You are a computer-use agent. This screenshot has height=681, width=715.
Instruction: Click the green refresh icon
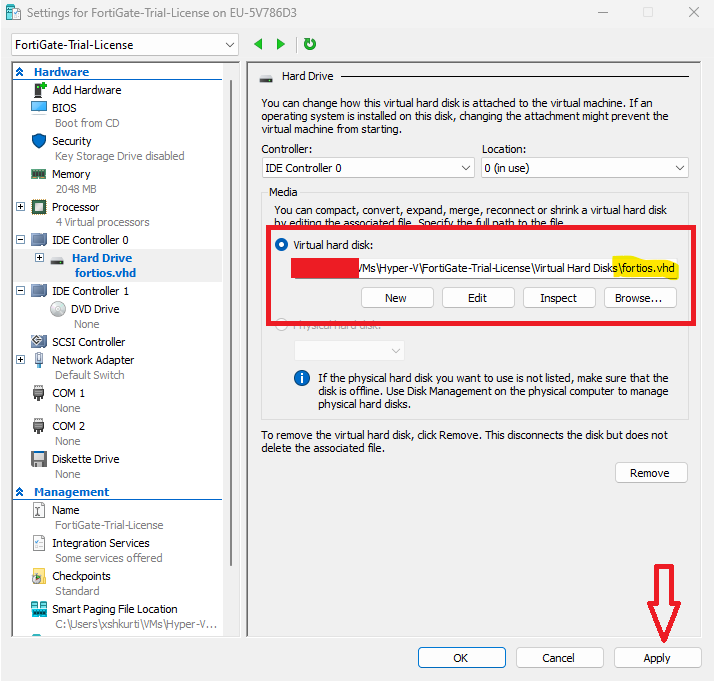[310, 44]
